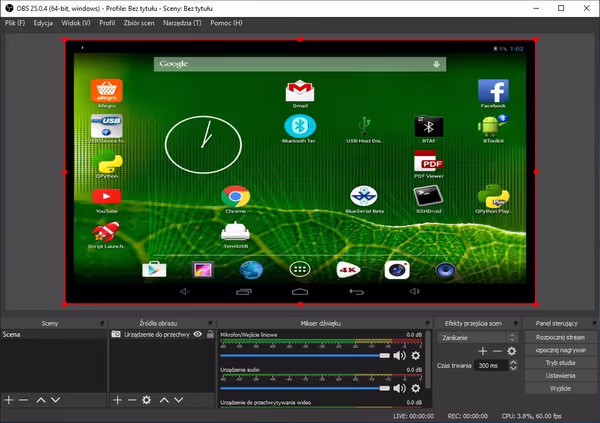This screenshot has width=600, height=423.
Task: Open source properties gear in Źródła obrazu
Action: click(x=147, y=400)
